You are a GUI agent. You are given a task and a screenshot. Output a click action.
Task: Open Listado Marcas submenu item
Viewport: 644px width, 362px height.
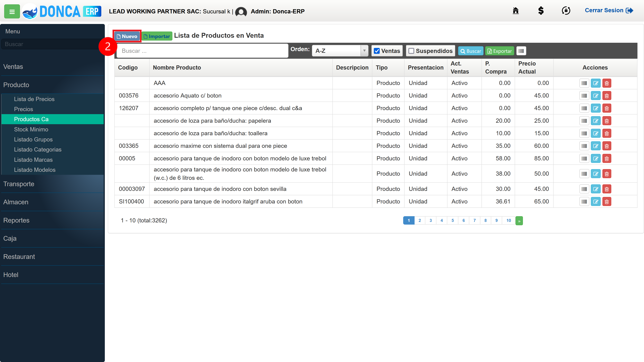tap(52, 160)
